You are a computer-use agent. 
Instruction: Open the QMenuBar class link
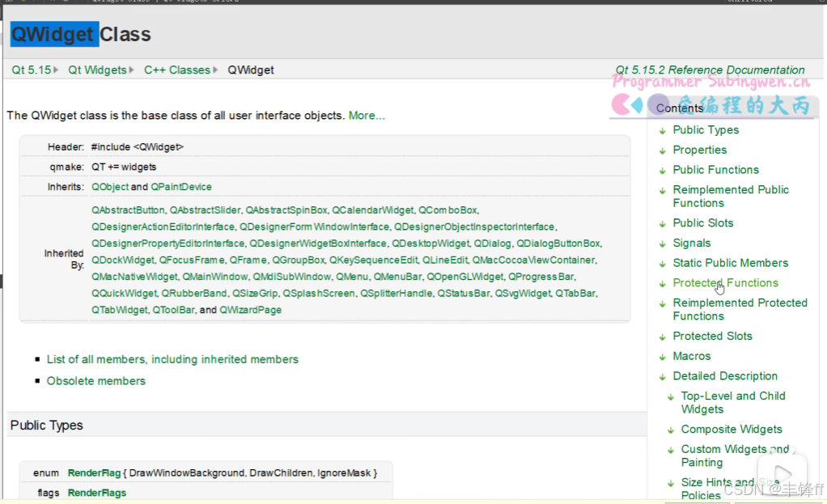click(x=397, y=277)
